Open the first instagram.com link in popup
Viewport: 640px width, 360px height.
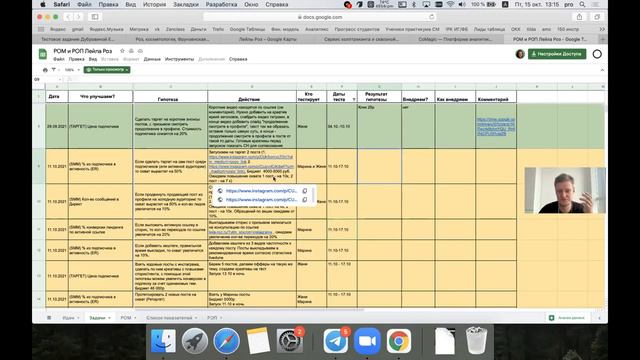point(261,191)
